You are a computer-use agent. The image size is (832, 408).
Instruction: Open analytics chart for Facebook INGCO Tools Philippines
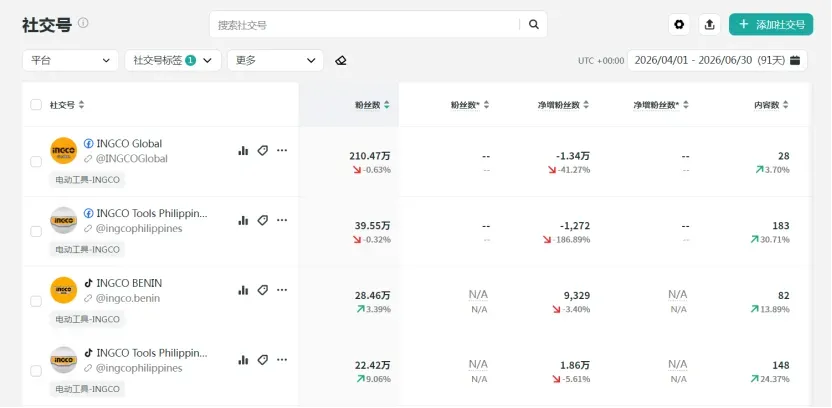point(243,220)
